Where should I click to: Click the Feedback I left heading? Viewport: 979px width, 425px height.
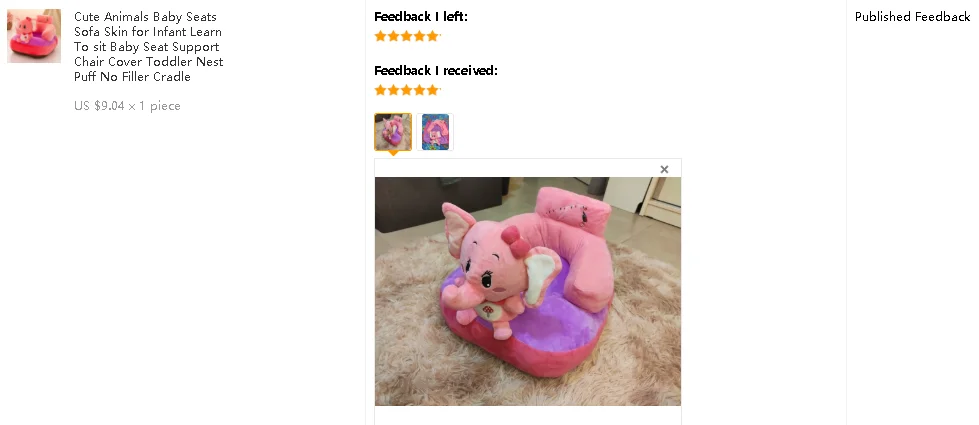[x=421, y=17]
